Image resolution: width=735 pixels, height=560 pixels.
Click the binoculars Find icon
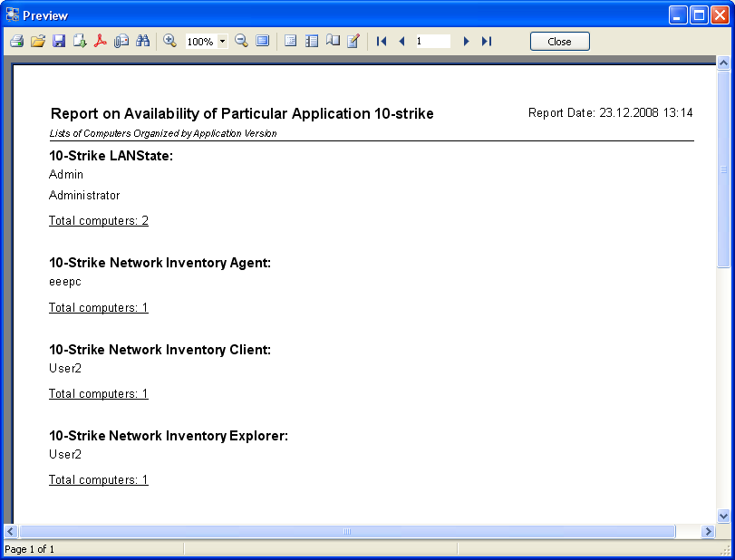pyautogui.click(x=142, y=41)
